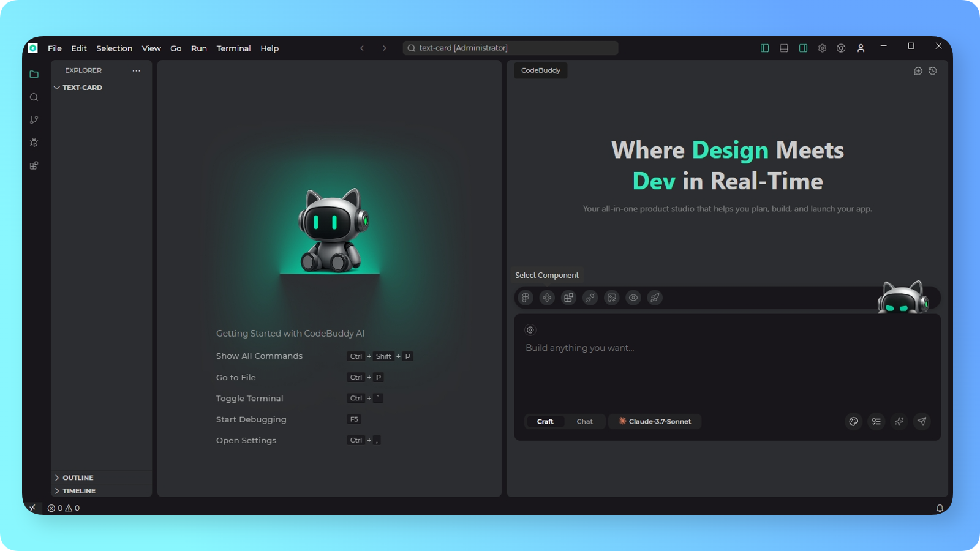Click Start Debugging
The image size is (980, 551).
click(251, 419)
